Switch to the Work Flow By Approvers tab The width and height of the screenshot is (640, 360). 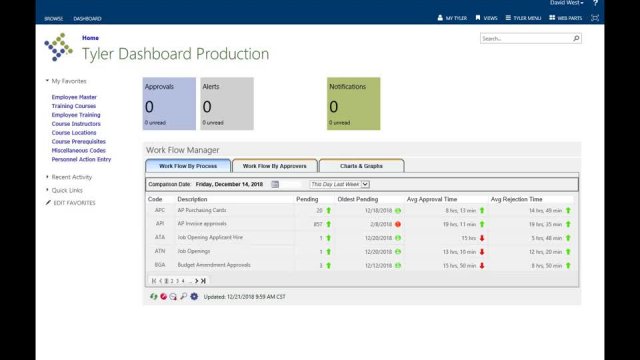(x=275, y=166)
